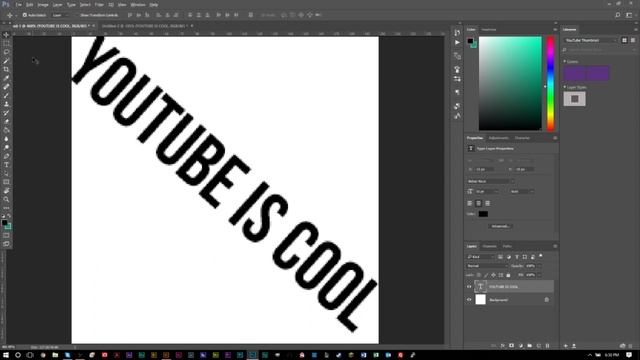Select the Healing Brush tool
Image resolution: width=640 pixels, height=360 pixels.
pyautogui.click(x=6, y=87)
